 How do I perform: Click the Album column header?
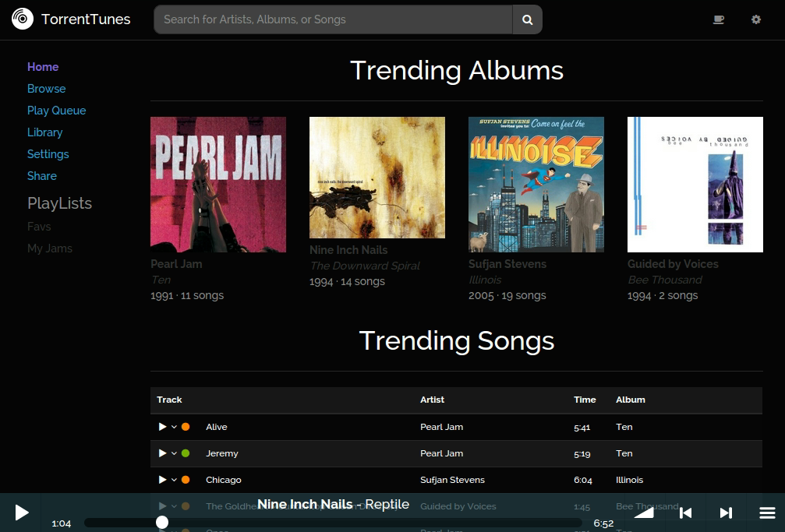631,400
